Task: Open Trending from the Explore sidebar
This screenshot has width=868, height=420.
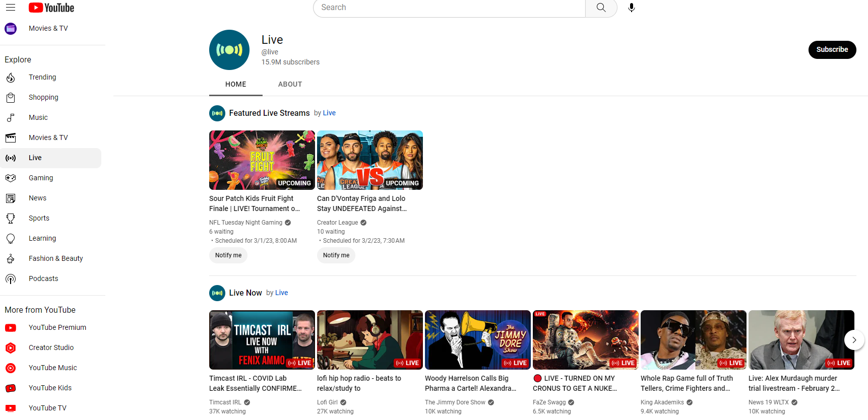Action: [x=42, y=77]
